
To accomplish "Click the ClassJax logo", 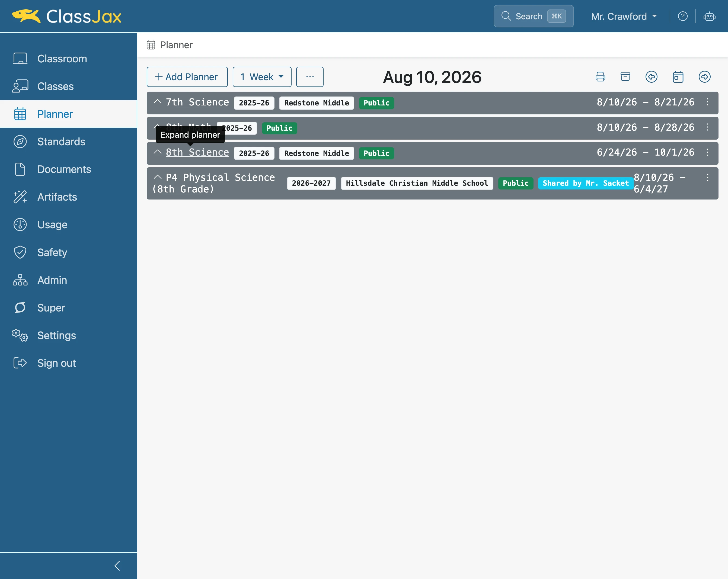I will coord(66,16).
